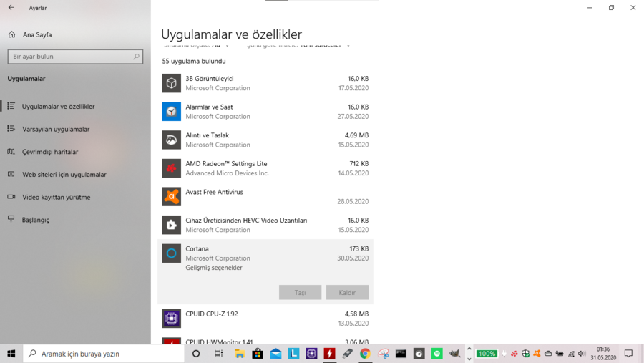Click the Avast Free Antivirus entry text
This screenshot has height=363, width=644.
[x=214, y=192]
